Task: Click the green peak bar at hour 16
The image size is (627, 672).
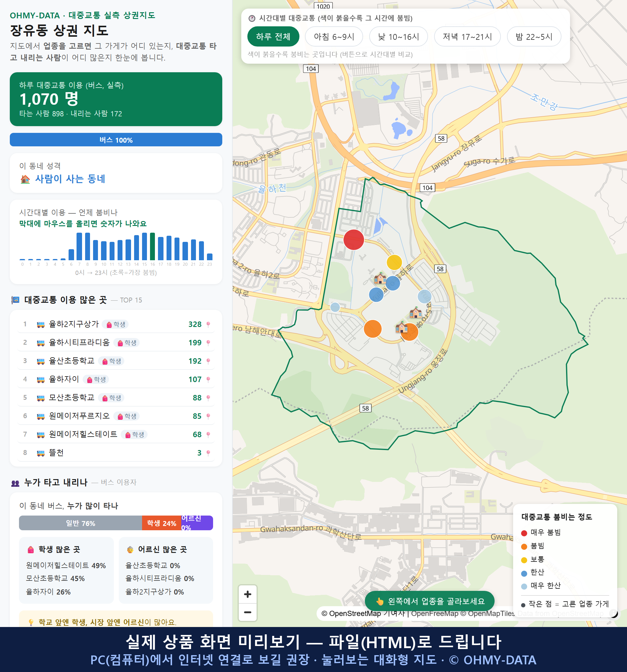Action: click(152, 246)
